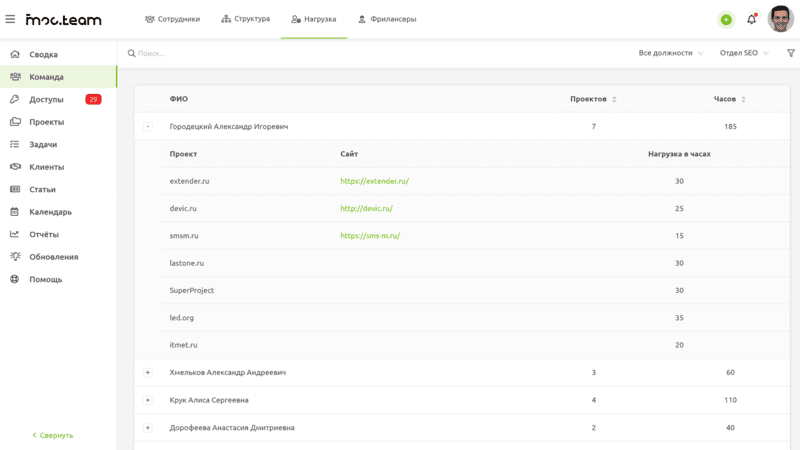Viewport: 800px width, 450px height.
Task: Click the green plus add button
Action: pyautogui.click(x=726, y=20)
